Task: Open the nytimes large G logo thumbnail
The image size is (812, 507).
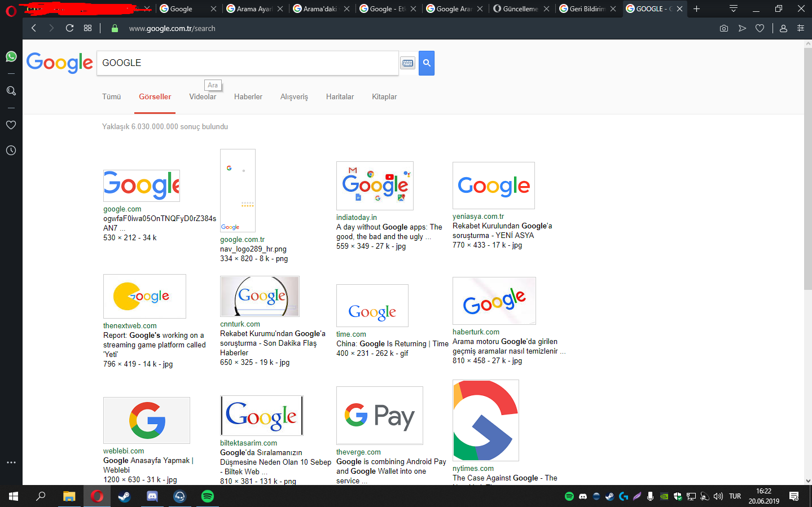Action: pyautogui.click(x=486, y=420)
